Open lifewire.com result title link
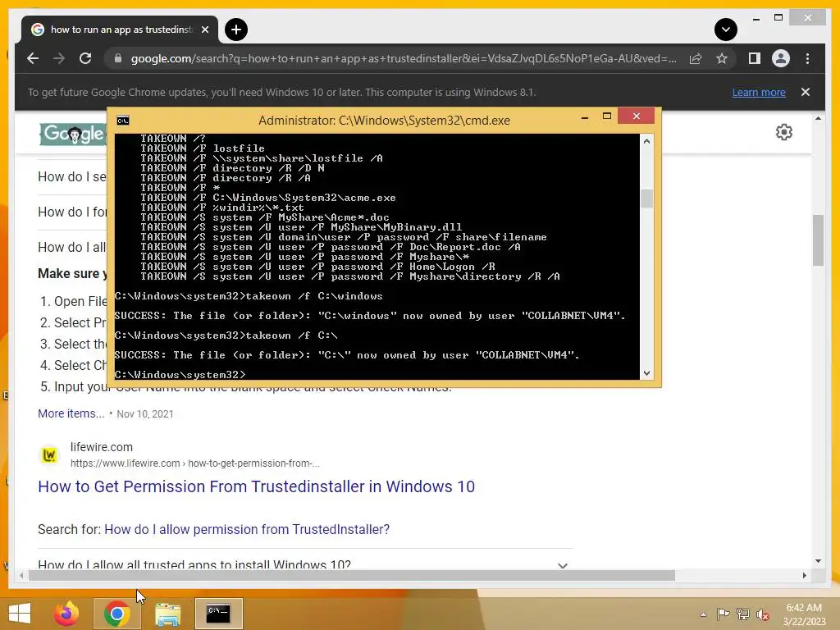The height and width of the screenshot is (630, 840). click(256, 486)
